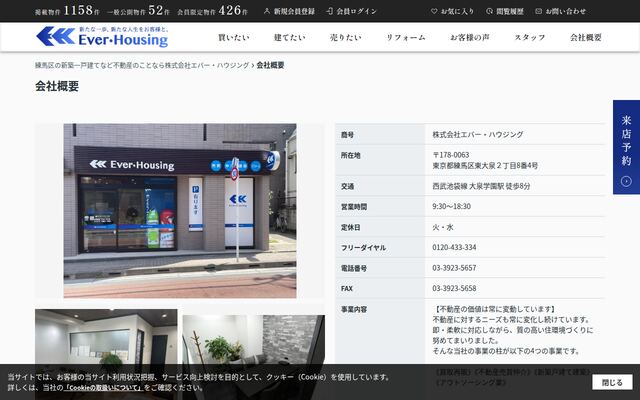Click the photo with plant and brick wall
The image size is (640, 400).
click(253, 357)
